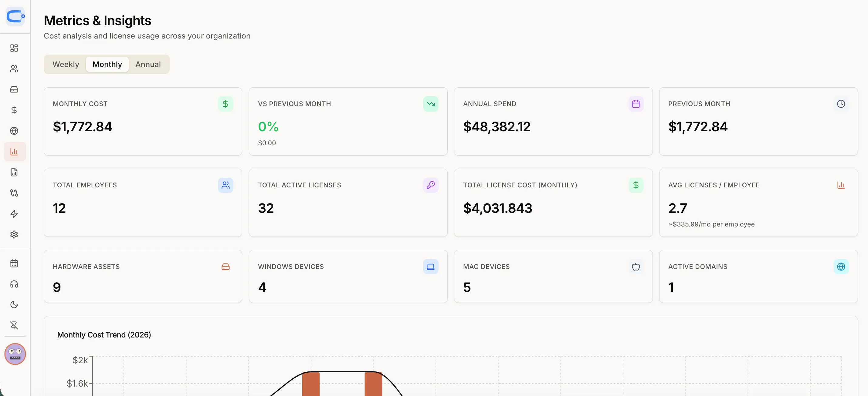Click the Active Domains count 1
Viewport: 868px width, 396px height.
671,287
